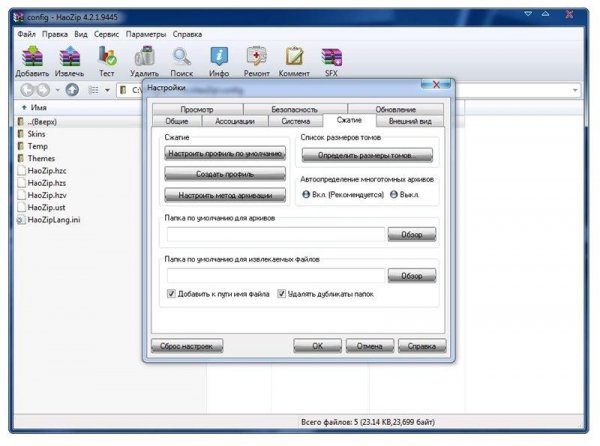This screenshot has width=600, height=446.
Task: Open the Справка menu
Action: click(187, 34)
